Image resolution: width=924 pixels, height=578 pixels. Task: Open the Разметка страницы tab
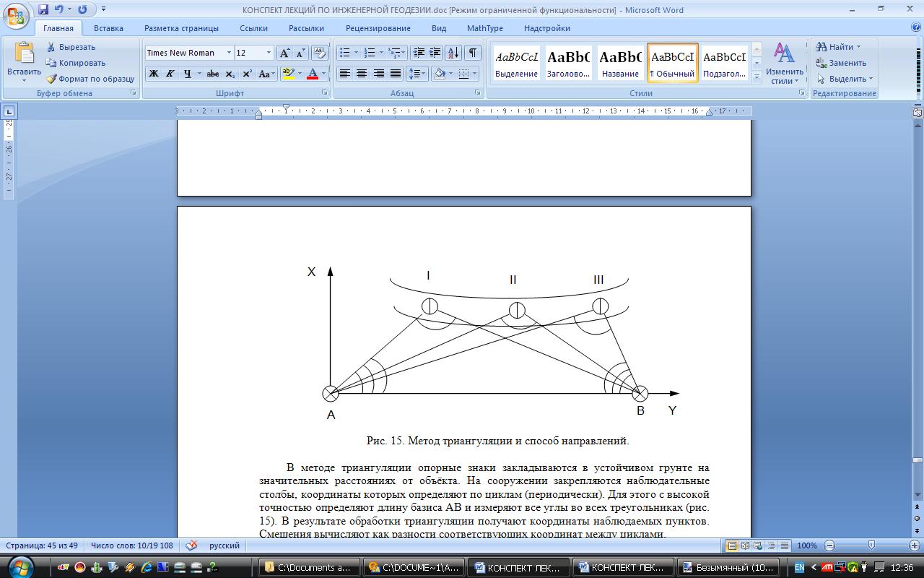181,28
